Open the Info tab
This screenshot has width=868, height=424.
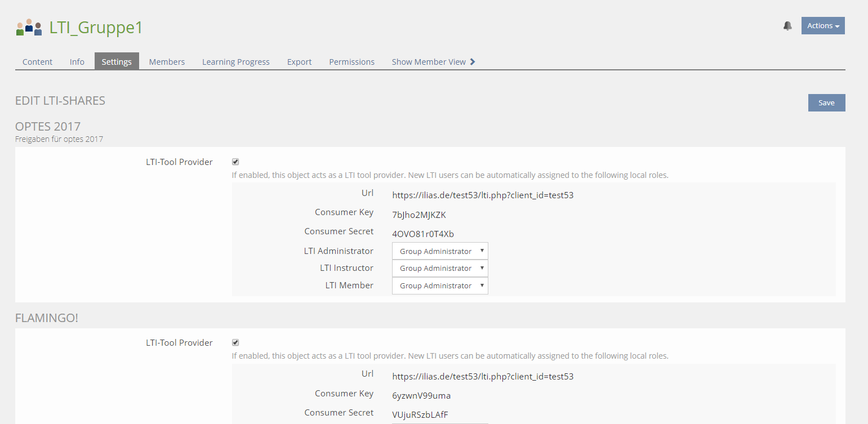pos(77,62)
